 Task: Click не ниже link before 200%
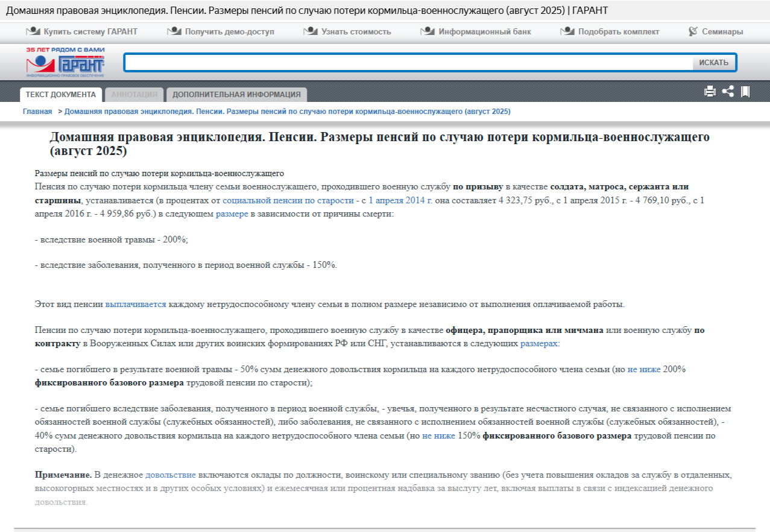pos(644,369)
